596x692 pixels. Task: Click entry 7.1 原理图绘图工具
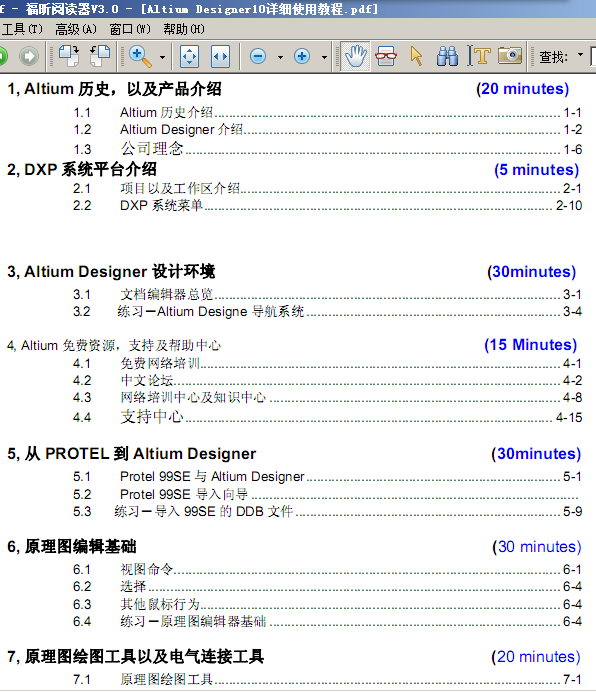[x=327, y=679]
